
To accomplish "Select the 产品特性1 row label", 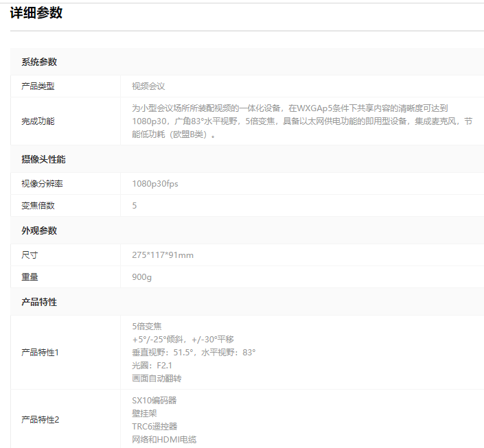I will [41, 352].
